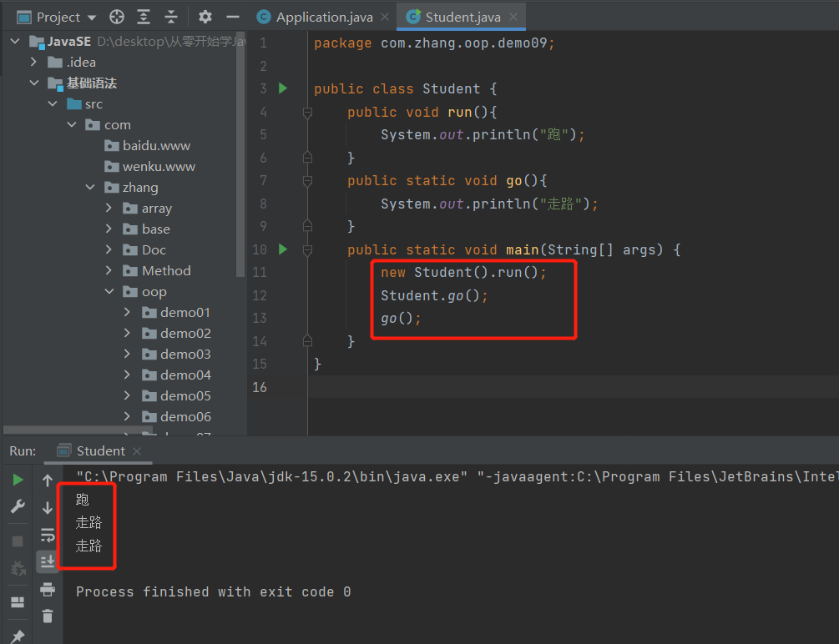This screenshot has height=644, width=839.
Task: Collapse the com package
Action: tap(72, 124)
